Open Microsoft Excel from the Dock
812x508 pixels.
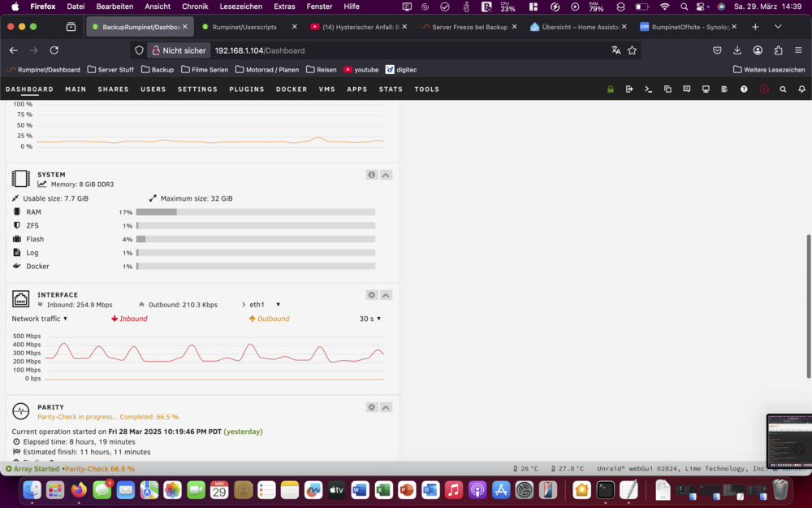click(383, 490)
